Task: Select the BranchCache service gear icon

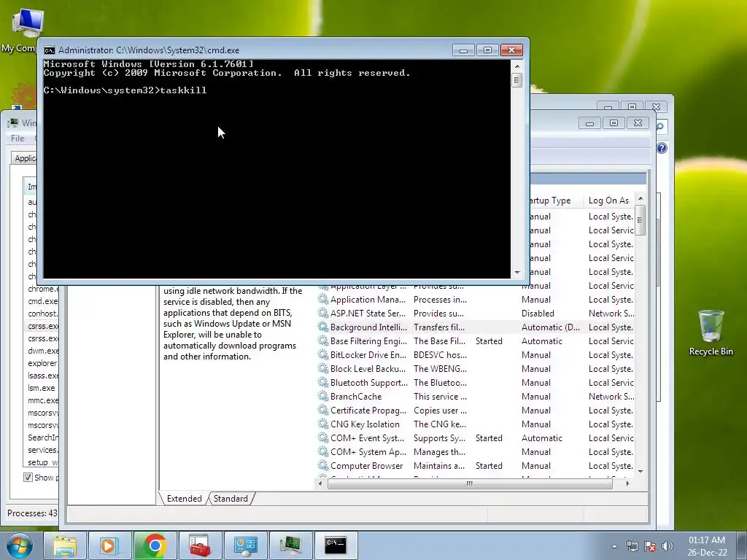Action: [x=323, y=396]
